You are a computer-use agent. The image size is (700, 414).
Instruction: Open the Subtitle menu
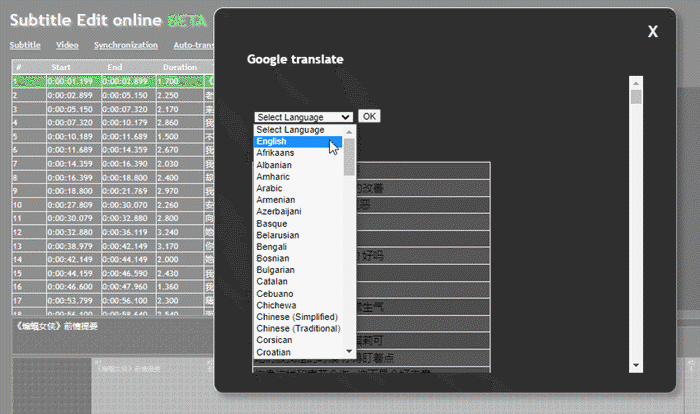click(25, 45)
